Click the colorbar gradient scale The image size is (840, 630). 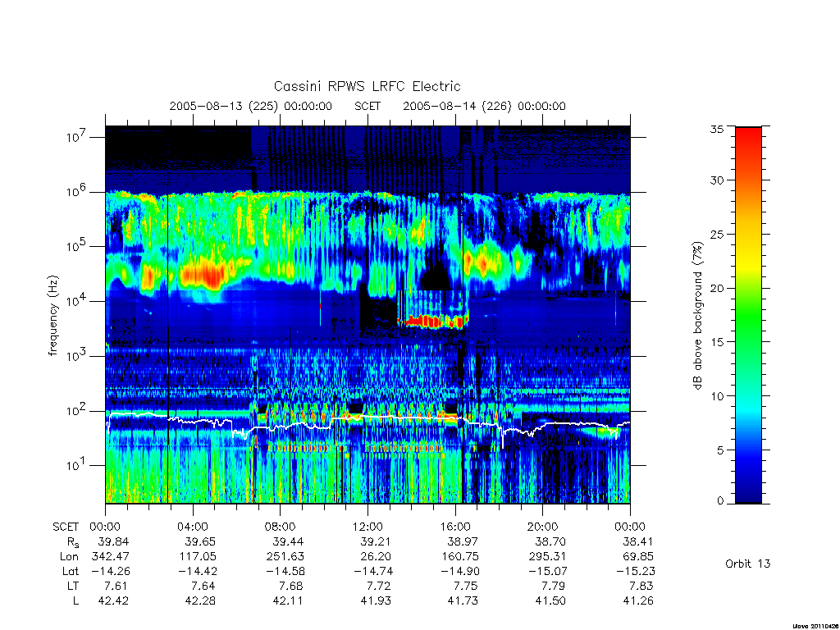[x=748, y=315]
